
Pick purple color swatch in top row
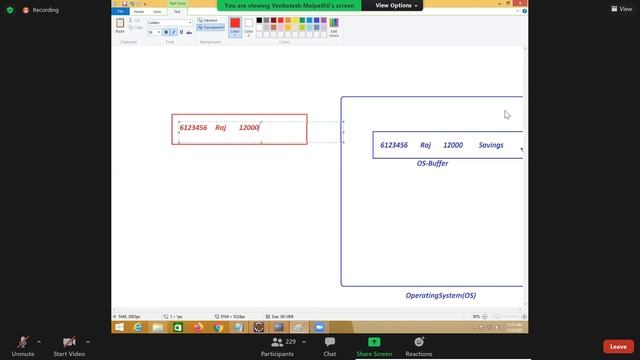point(324,20)
